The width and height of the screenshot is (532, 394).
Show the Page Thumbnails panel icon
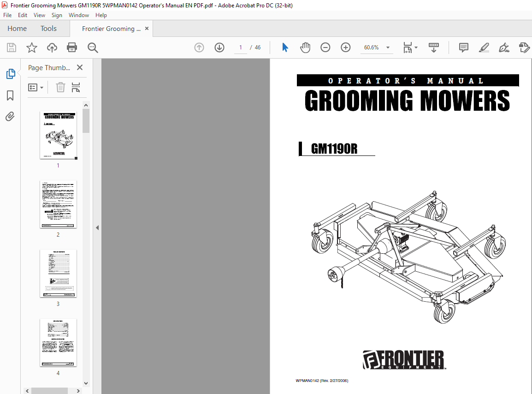[11, 74]
